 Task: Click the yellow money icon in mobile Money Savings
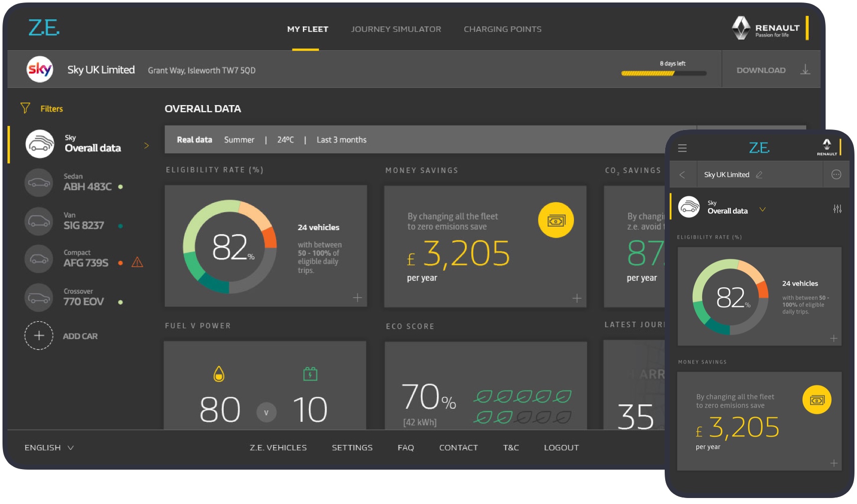point(817,399)
